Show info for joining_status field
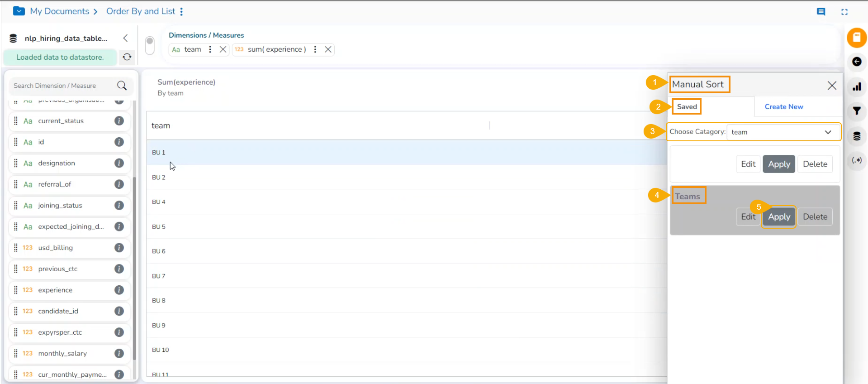The width and height of the screenshot is (868, 384). [119, 206]
